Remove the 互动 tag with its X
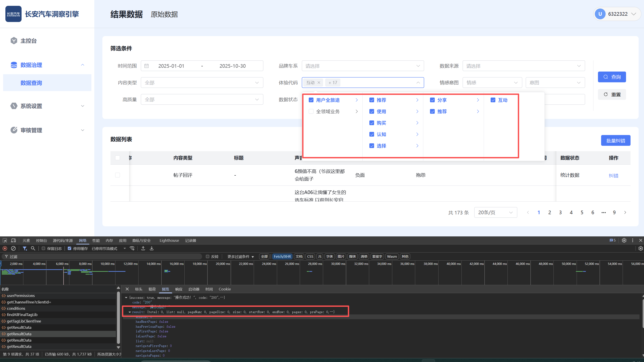 pos(319,83)
